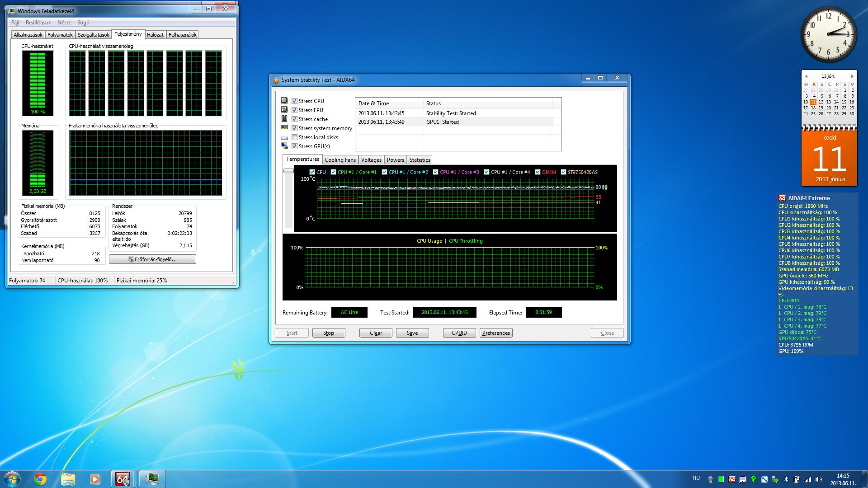Open Windows Explorer folder icon in taskbar

[68, 479]
